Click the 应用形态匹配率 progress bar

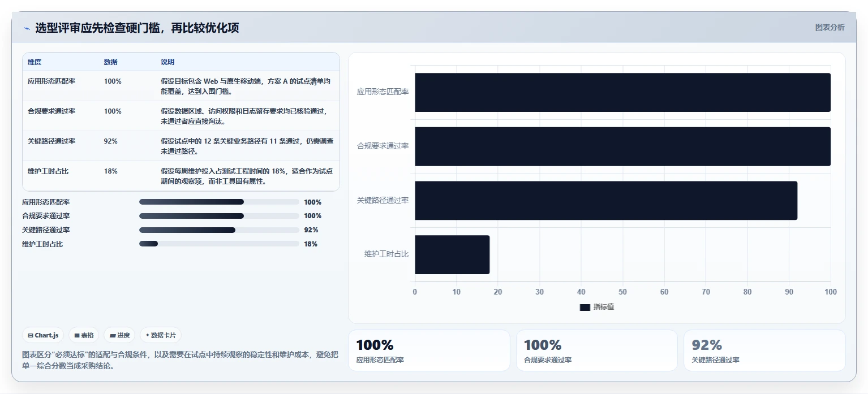coord(219,202)
